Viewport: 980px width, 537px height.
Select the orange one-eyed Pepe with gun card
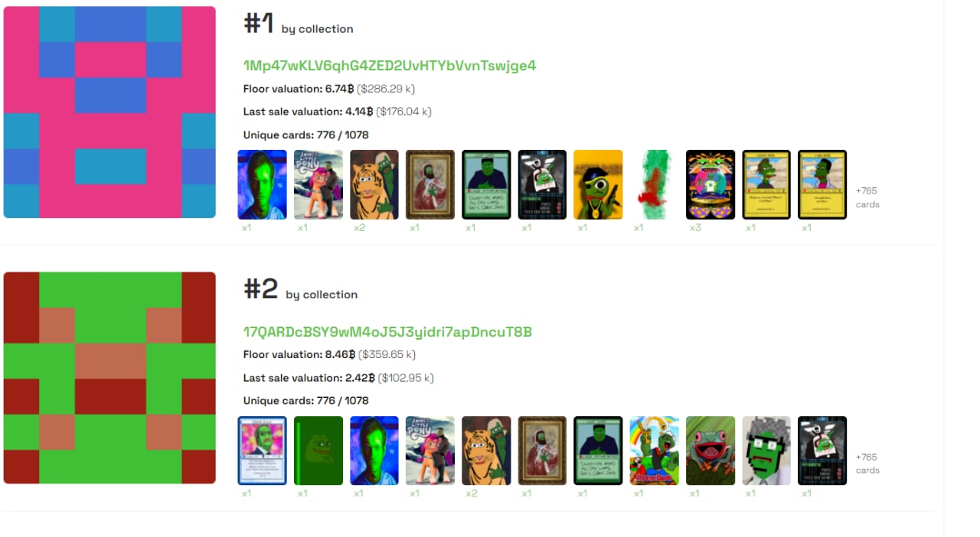point(598,184)
